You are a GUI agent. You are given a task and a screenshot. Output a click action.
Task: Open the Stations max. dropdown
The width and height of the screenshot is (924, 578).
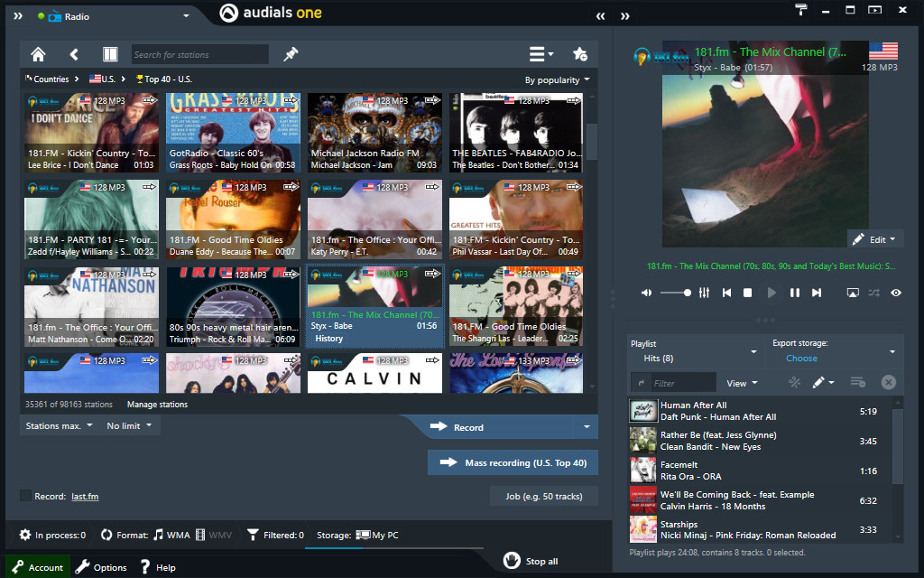pos(59,424)
